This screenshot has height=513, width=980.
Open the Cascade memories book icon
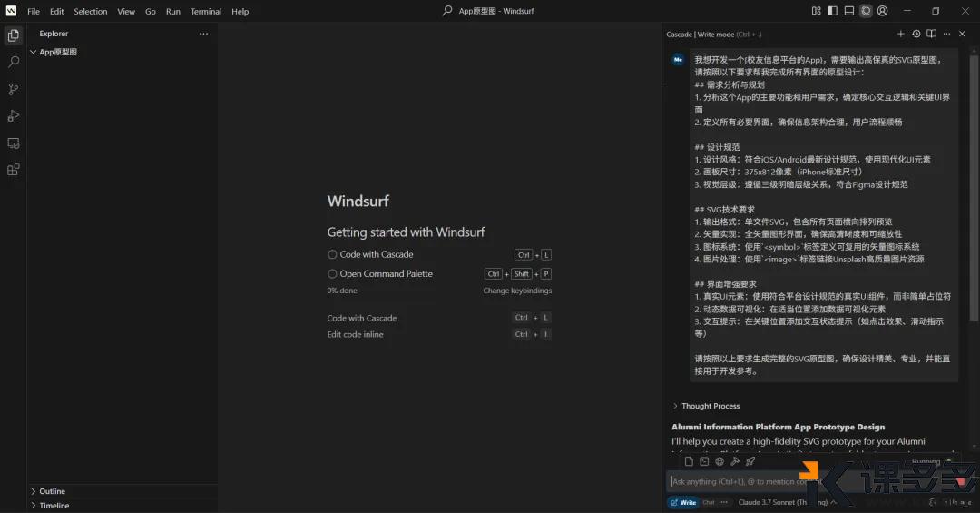point(931,34)
